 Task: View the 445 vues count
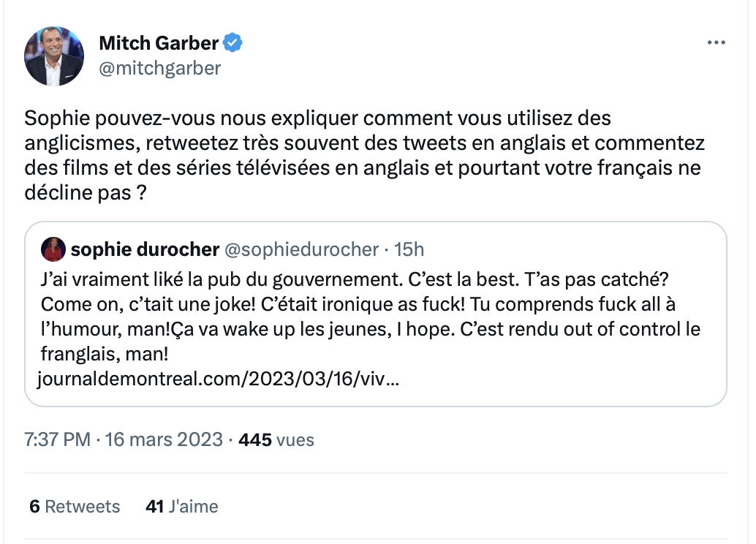276,439
